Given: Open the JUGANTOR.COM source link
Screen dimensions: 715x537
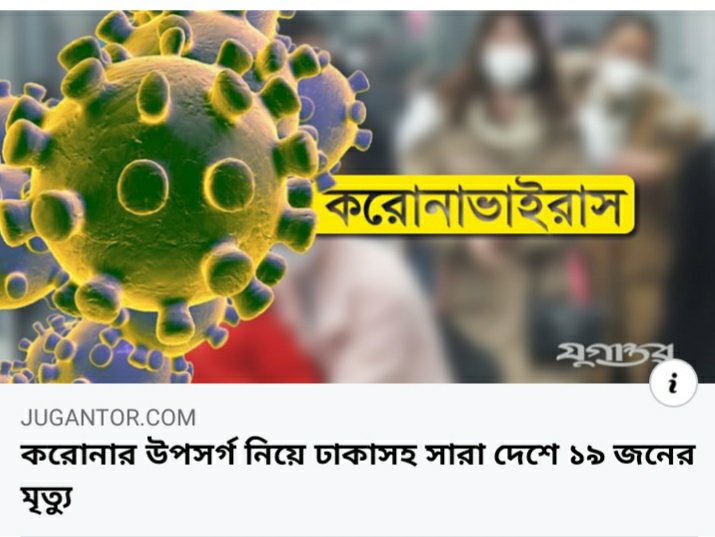Looking at the screenshot, I should coord(109,418).
